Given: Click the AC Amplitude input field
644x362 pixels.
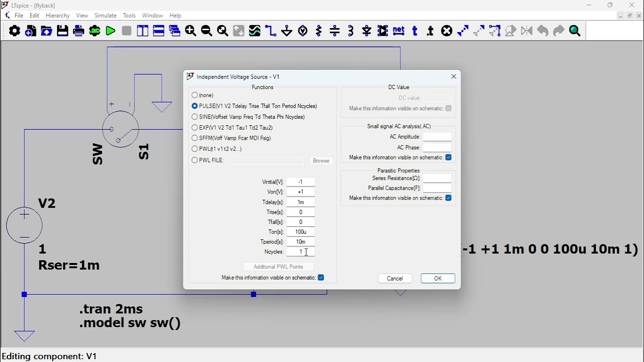Looking at the screenshot, I should coord(437,137).
